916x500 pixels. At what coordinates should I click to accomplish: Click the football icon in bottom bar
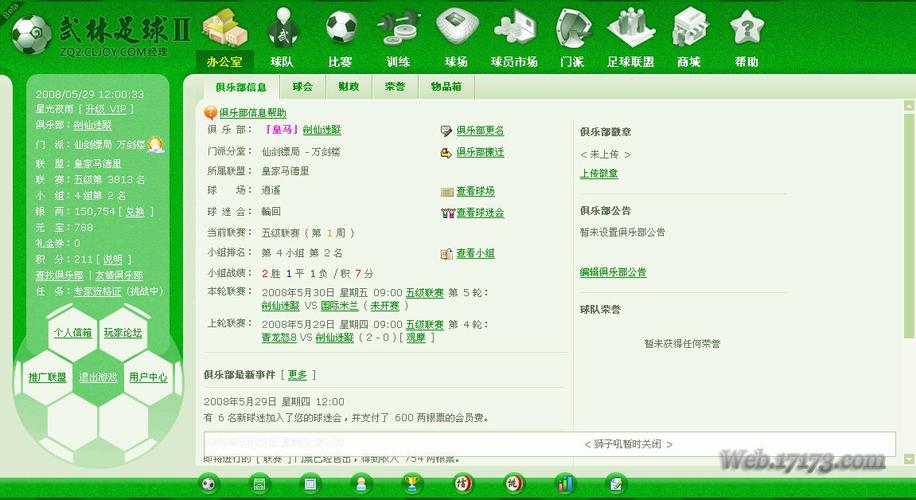coord(209,484)
